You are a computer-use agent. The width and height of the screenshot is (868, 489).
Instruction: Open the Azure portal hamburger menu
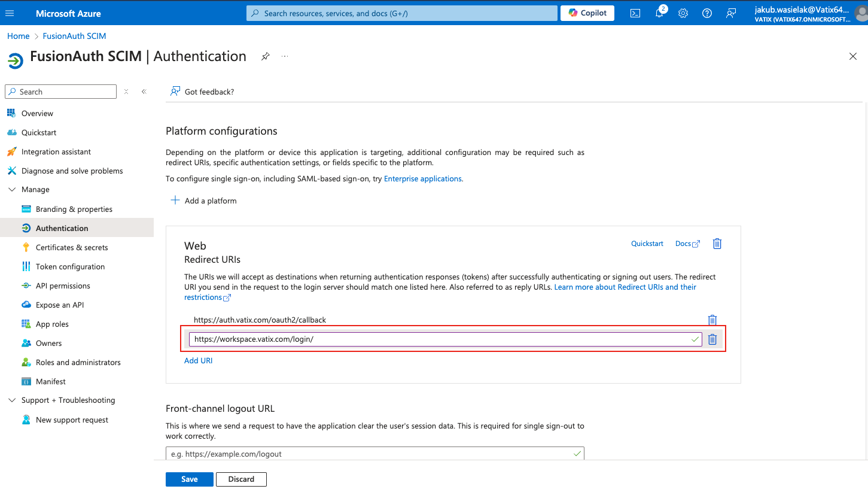click(x=10, y=13)
